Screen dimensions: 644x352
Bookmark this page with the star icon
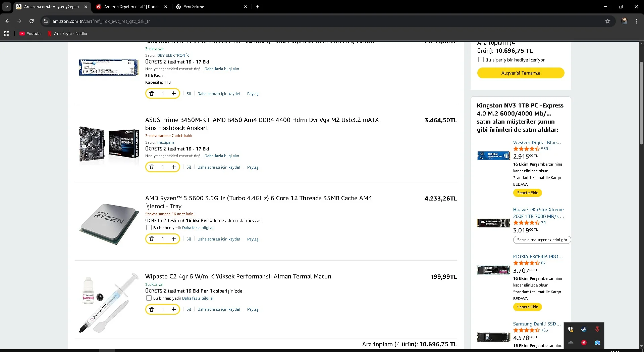(608, 21)
